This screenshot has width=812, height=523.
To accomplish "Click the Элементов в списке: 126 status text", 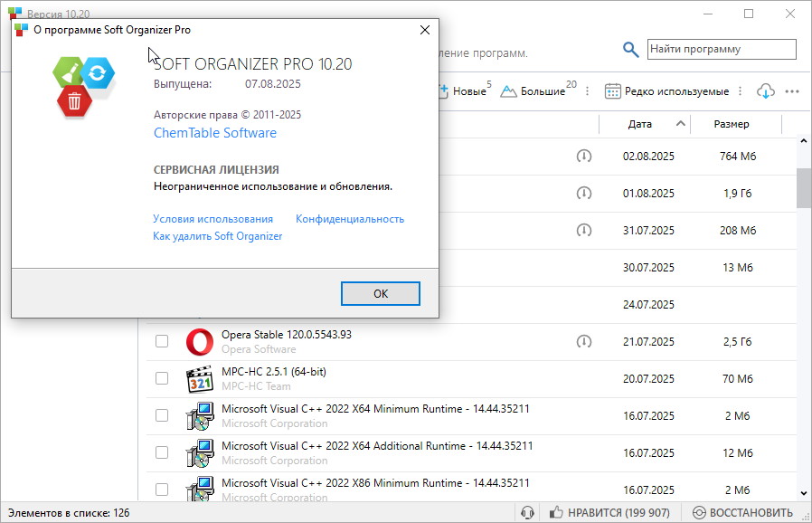I will 69,513.
